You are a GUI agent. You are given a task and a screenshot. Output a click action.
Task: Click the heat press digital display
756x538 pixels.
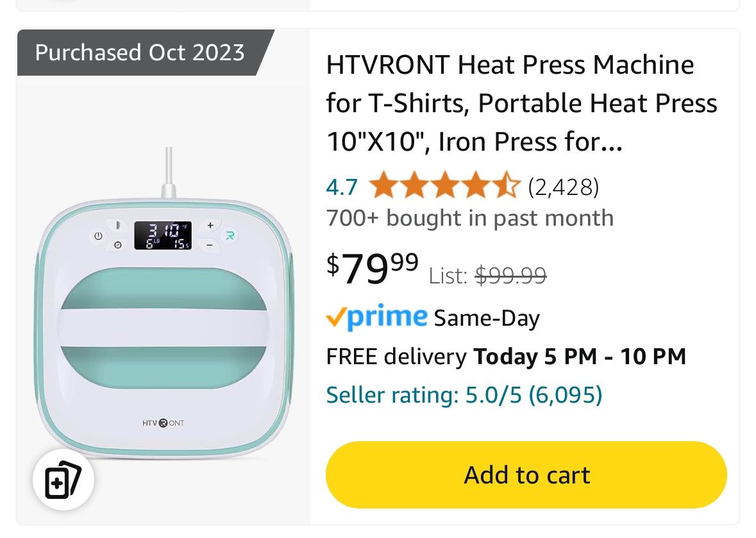click(162, 235)
